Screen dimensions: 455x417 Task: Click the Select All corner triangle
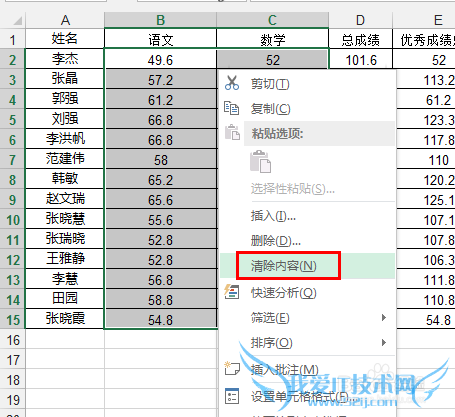(x=17, y=21)
